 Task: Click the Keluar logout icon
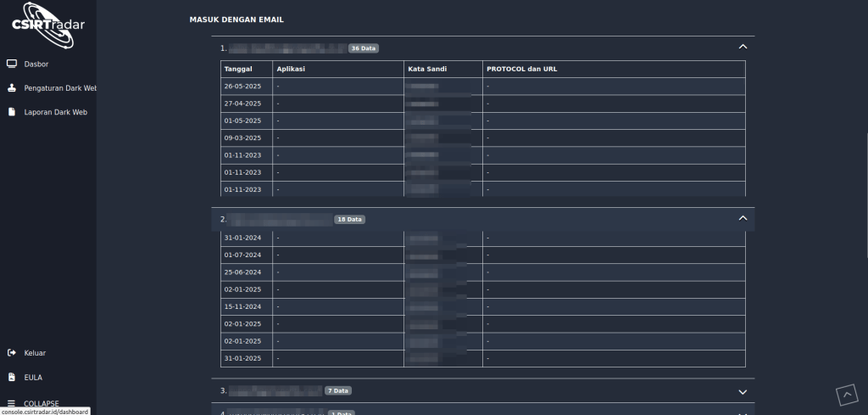coord(12,353)
